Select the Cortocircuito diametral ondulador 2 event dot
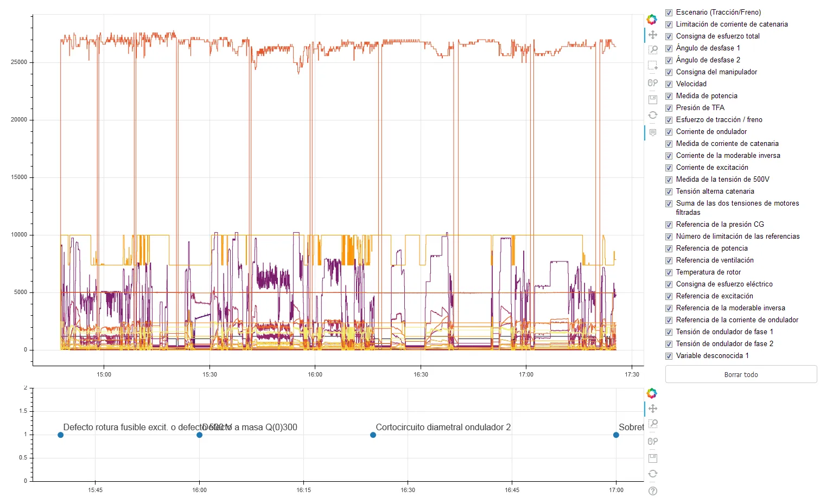 373,435
